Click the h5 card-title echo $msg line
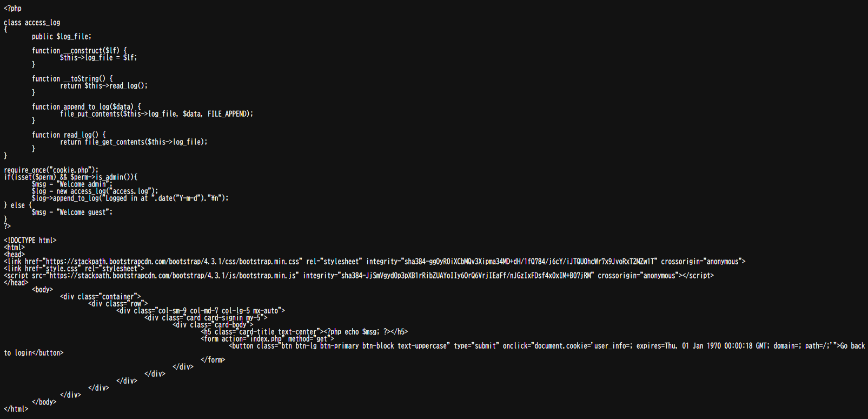The image size is (868, 419). click(304, 332)
